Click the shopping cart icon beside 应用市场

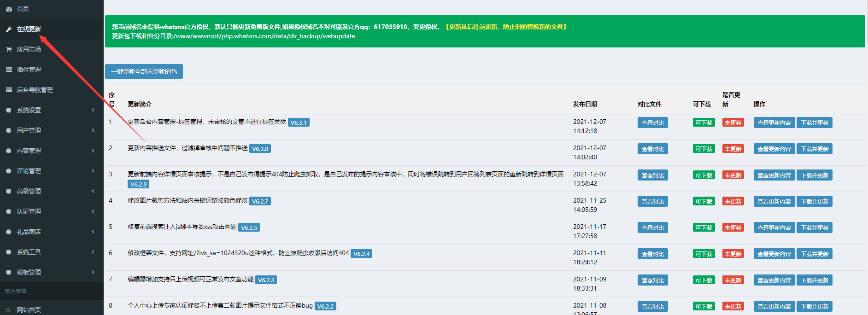point(9,49)
